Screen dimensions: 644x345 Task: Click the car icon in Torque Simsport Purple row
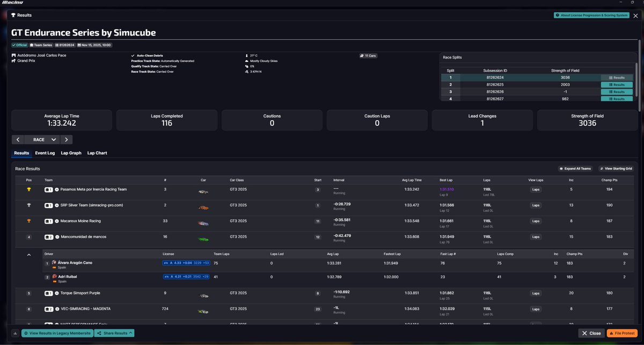click(203, 295)
